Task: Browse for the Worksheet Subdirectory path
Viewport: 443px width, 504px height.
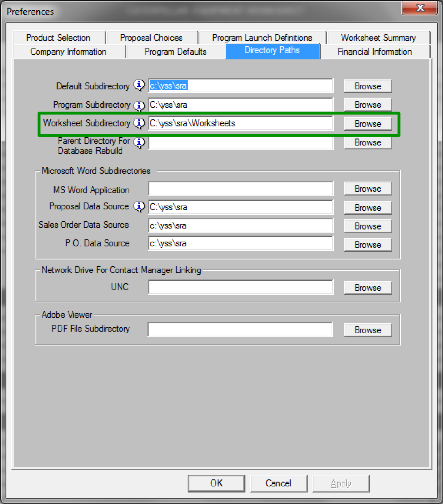Action: (x=368, y=124)
